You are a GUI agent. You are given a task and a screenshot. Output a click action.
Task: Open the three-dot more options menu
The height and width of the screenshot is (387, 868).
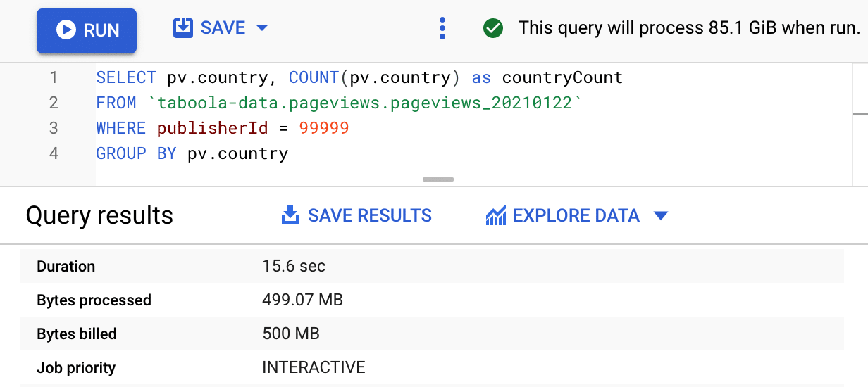point(442,28)
